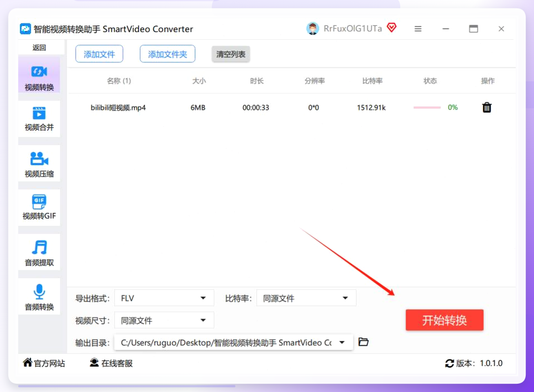534x392 pixels.
Task: Click username RrFuxOlG1UTa
Action: 353,29
